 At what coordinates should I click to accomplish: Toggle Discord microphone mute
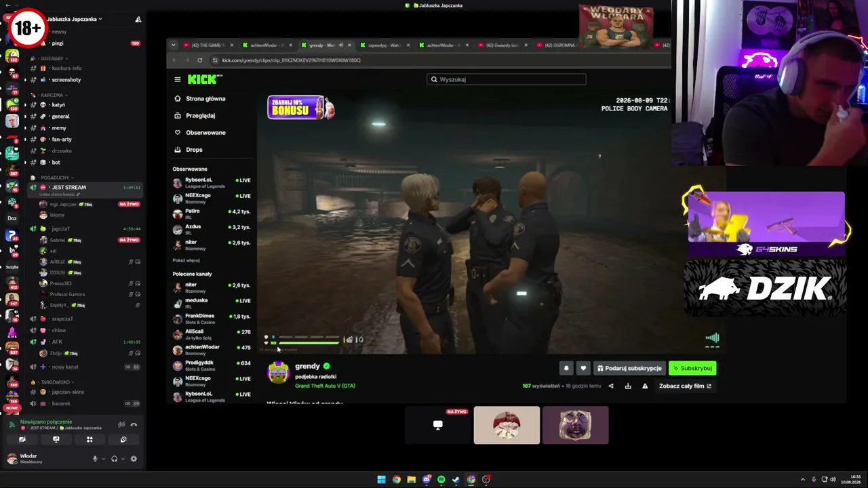pos(95,459)
